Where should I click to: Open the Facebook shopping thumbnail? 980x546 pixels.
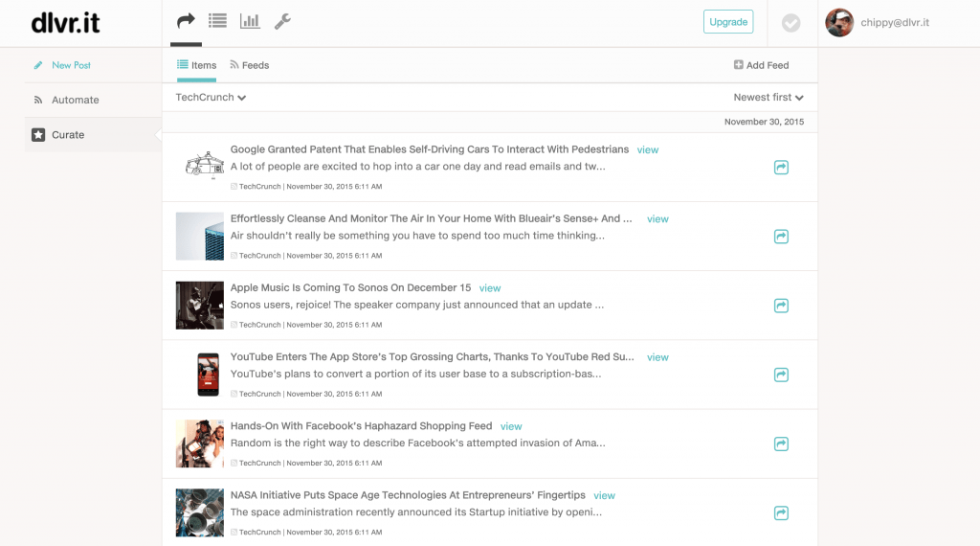pos(199,444)
